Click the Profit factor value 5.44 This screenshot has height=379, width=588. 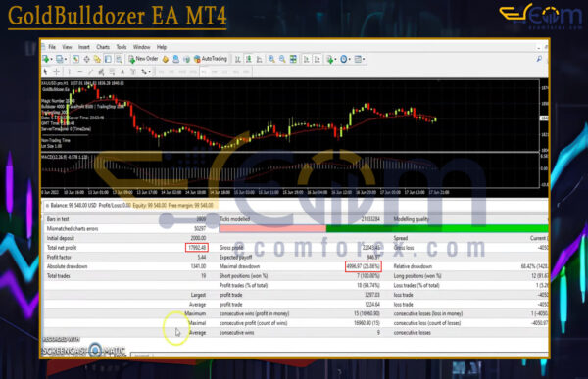click(x=201, y=258)
